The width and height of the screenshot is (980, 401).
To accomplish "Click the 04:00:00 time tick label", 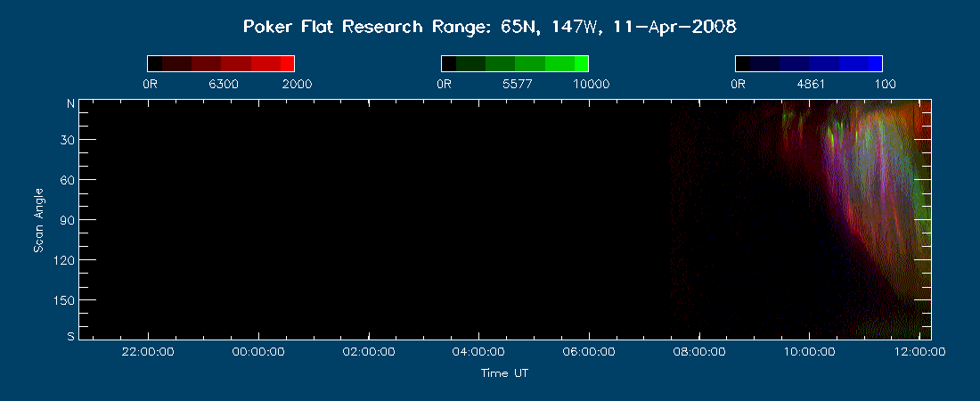I will click(478, 352).
